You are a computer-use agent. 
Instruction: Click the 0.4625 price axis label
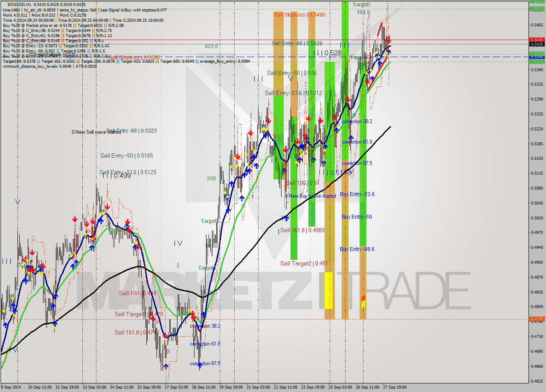tap(536, 381)
